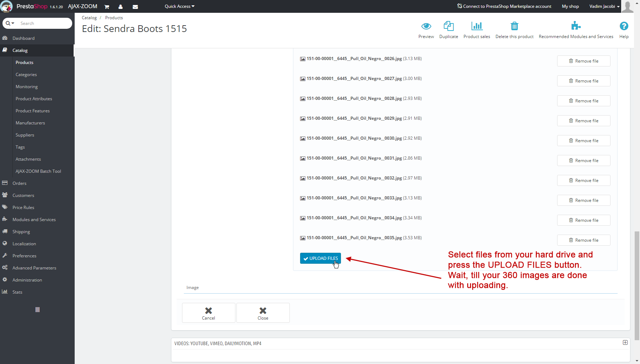Remove file Negro_0030.jpg
This screenshot has height=364, width=640.
[x=584, y=140]
